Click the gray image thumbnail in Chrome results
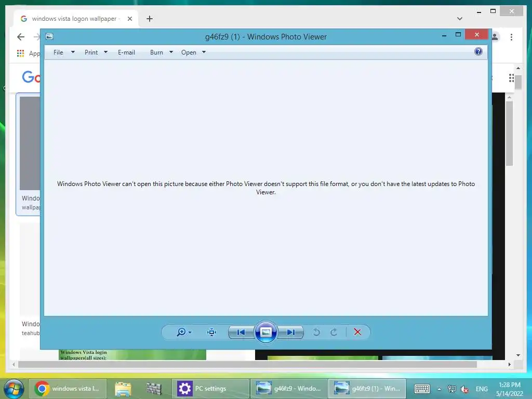Viewport: 532px width, 399px height. (30, 143)
